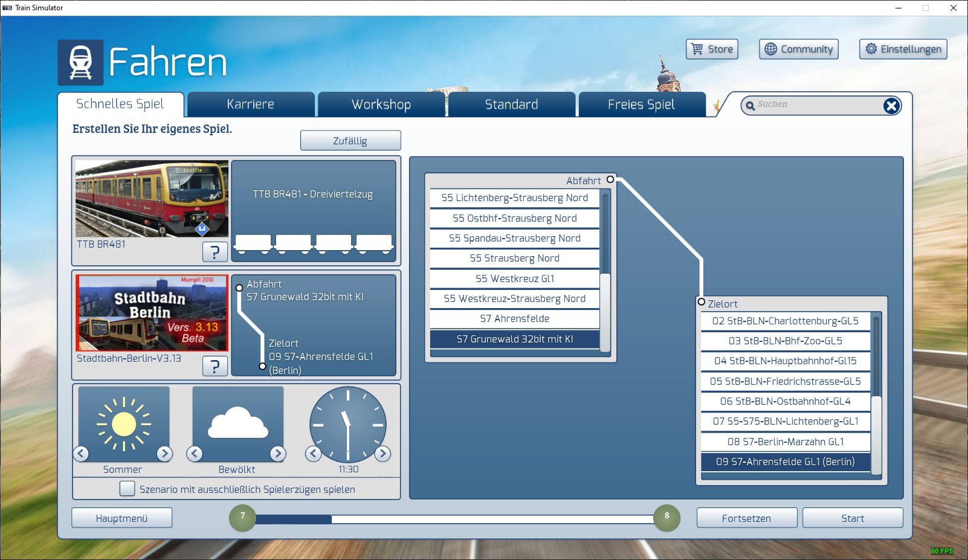Select next weather with right arrow
The image size is (968, 560).
tap(277, 453)
